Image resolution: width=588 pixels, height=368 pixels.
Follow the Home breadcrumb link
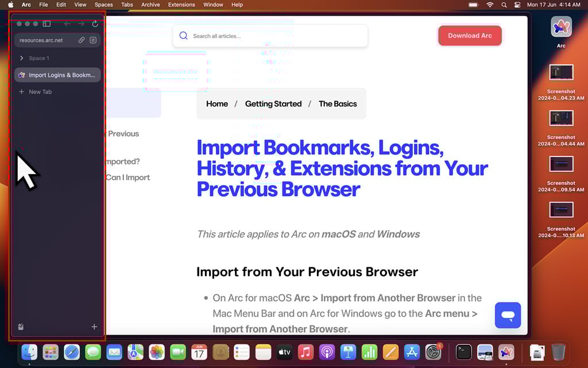(216, 103)
